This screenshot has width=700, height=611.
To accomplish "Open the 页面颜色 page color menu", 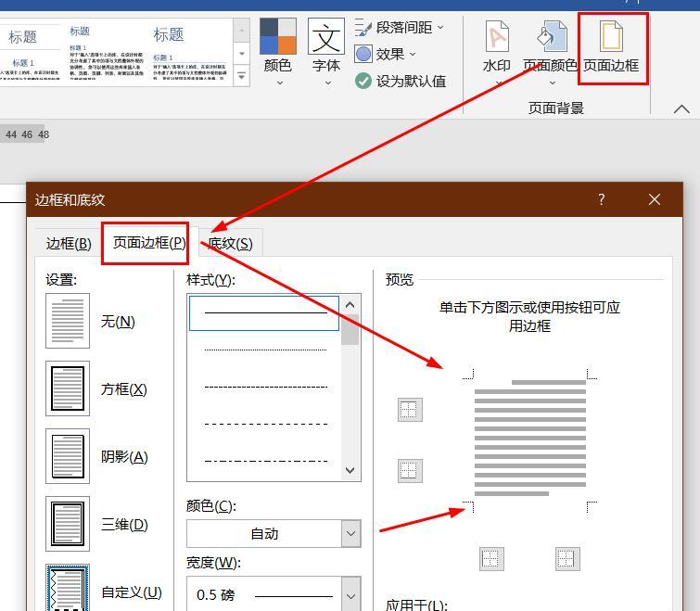I will (x=551, y=53).
